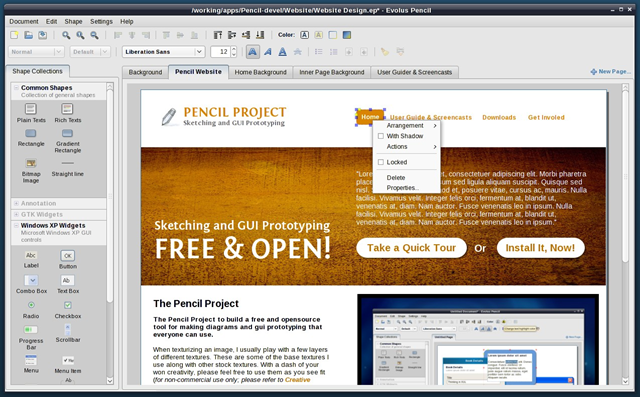
Task: Expand the Annotation collection
Action: click(16, 203)
